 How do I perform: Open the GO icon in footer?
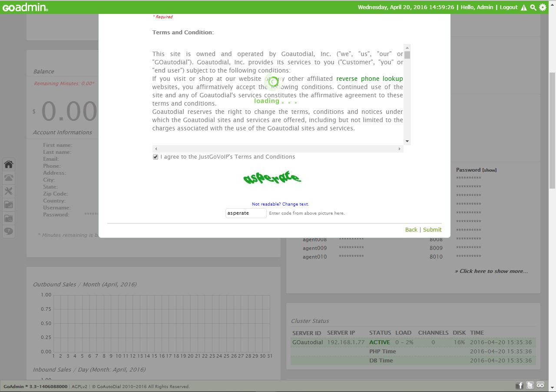coord(540,385)
